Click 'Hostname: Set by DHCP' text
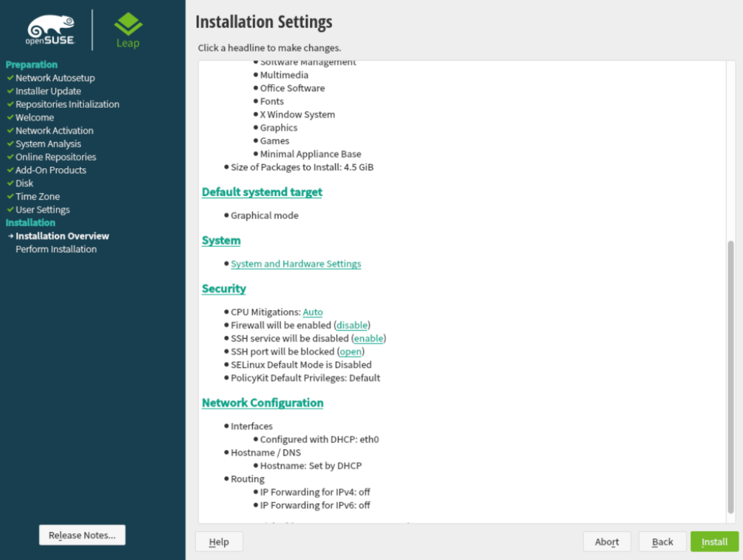Viewport: 743px width, 560px height. [310, 465]
